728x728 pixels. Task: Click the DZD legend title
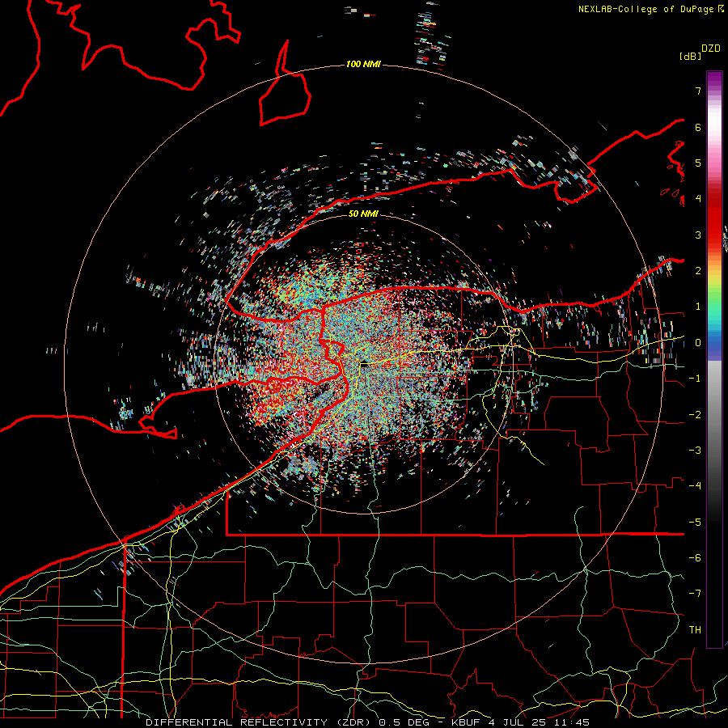tap(710, 49)
